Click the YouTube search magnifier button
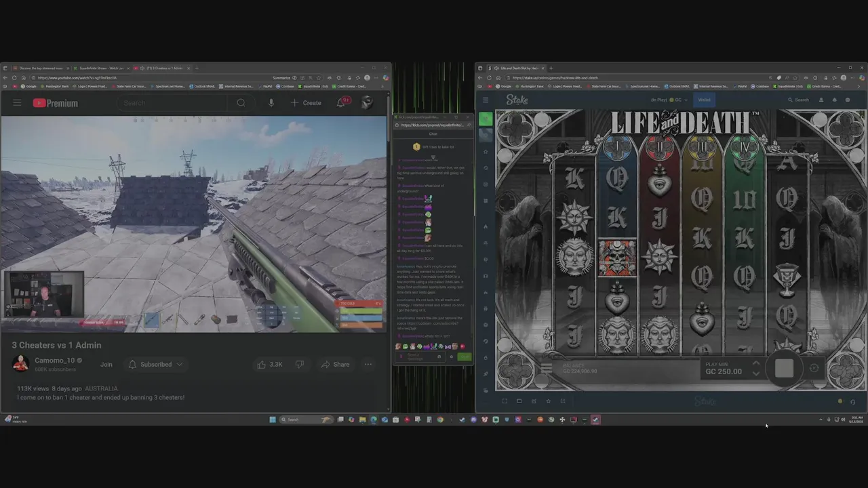Image resolution: width=868 pixels, height=488 pixels. click(x=241, y=103)
